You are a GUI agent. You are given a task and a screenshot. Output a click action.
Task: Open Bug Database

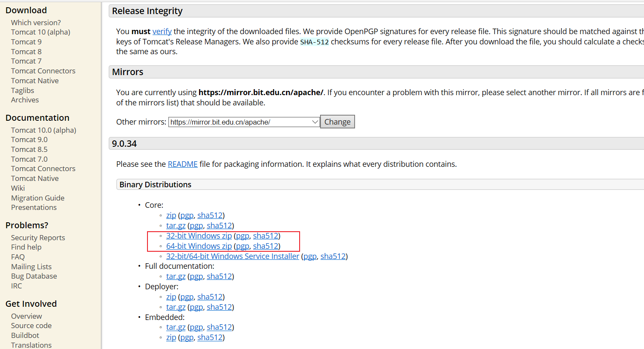pos(34,276)
